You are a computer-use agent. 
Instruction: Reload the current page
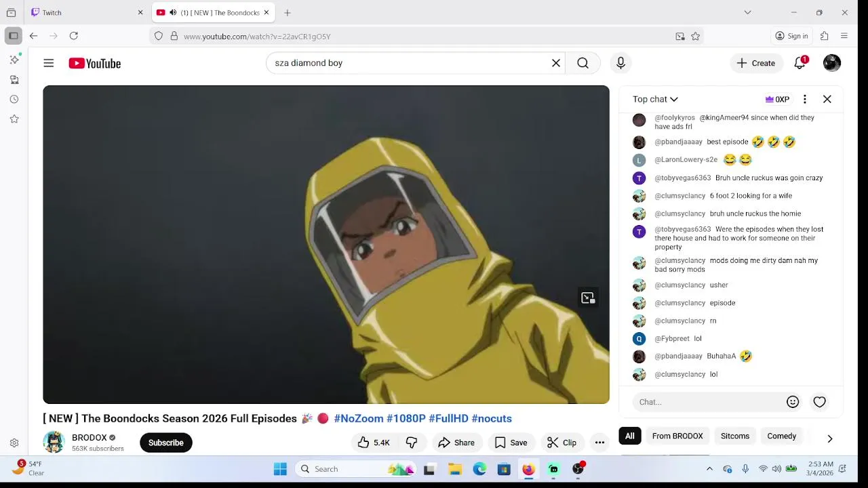click(73, 36)
